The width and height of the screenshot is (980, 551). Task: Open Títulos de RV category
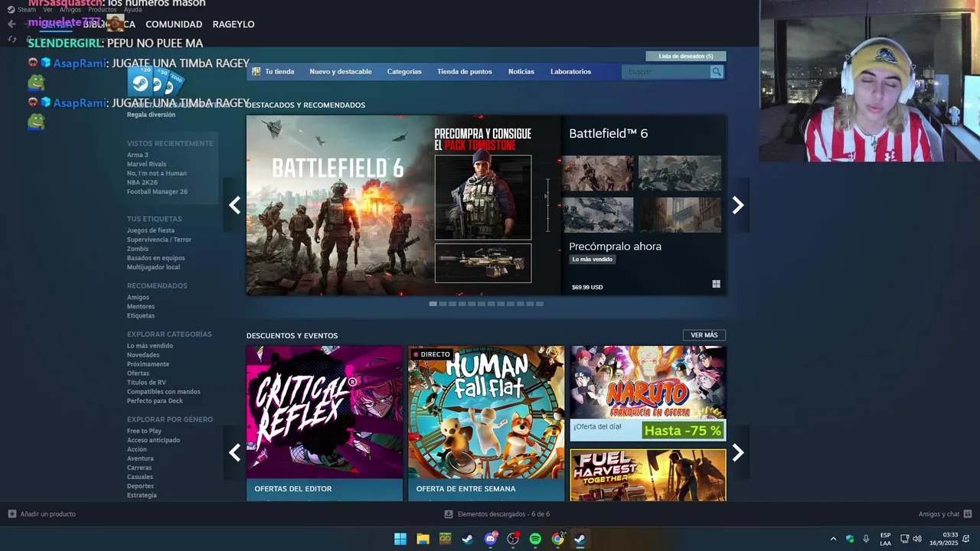point(146,383)
